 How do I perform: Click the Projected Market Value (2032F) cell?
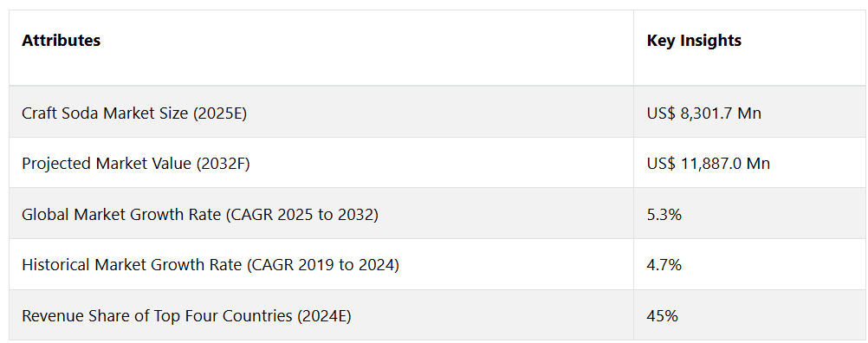321,163
